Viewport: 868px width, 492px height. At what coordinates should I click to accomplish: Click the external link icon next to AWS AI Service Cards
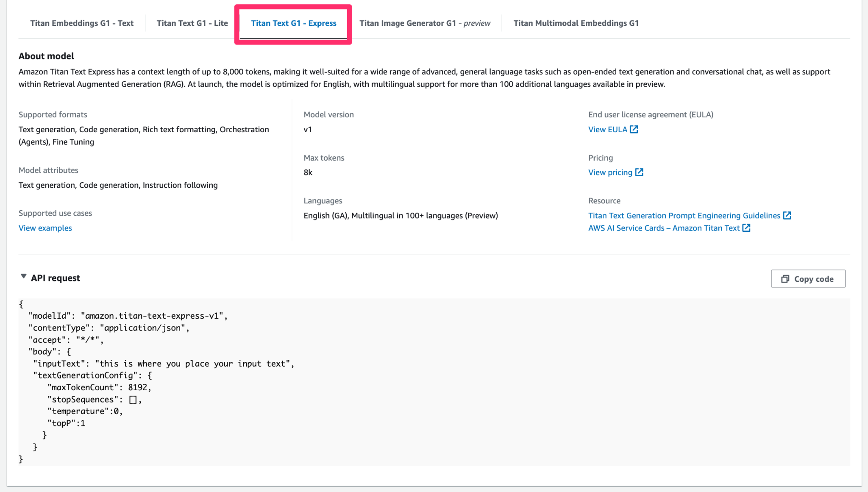coord(747,228)
